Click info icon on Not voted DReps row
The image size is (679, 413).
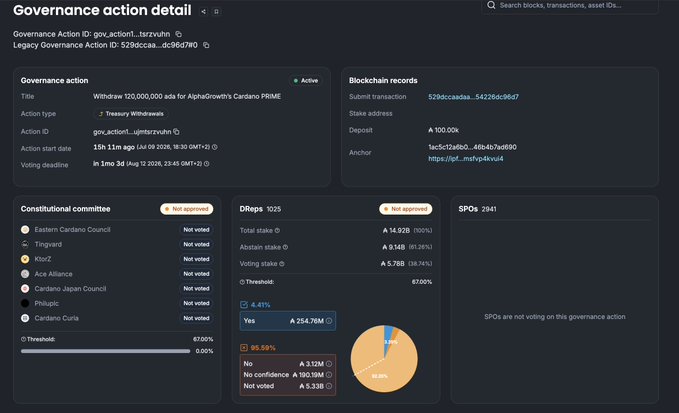click(329, 386)
